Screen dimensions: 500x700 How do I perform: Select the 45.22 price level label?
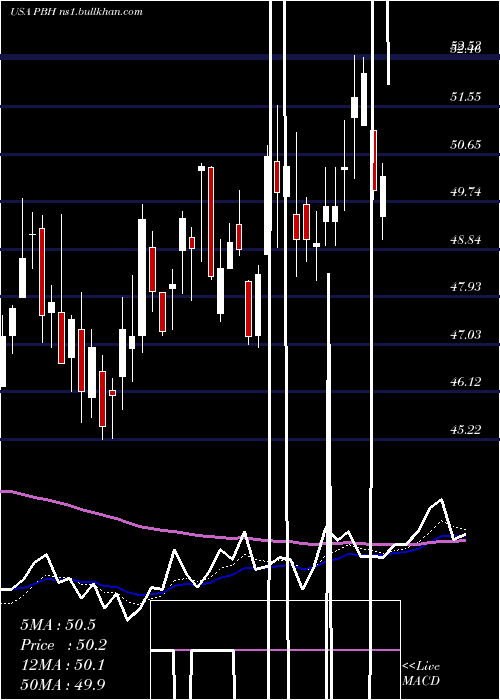(x=466, y=429)
